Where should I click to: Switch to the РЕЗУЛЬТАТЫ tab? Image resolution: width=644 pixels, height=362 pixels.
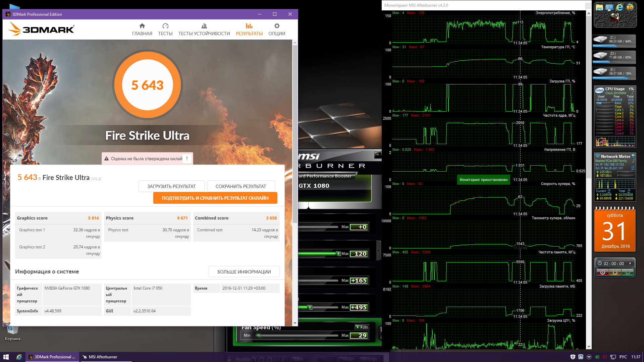[249, 29]
